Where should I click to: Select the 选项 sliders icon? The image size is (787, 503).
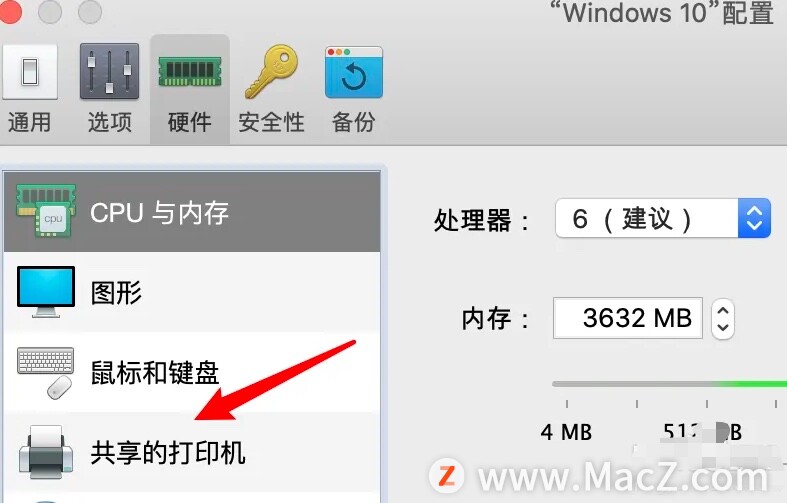[109, 71]
